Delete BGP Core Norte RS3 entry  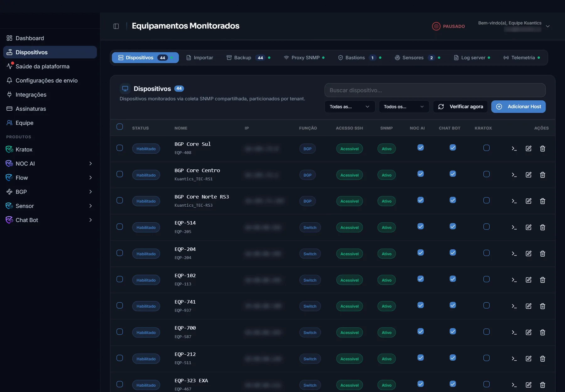click(x=542, y=201)
